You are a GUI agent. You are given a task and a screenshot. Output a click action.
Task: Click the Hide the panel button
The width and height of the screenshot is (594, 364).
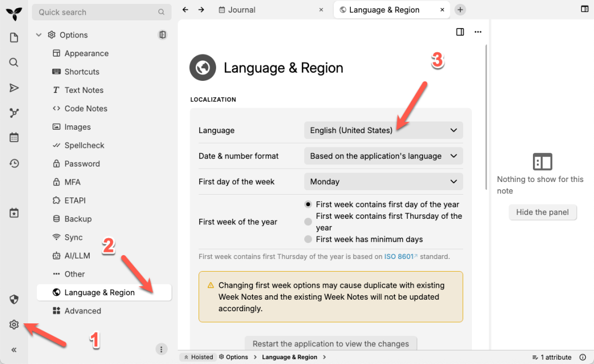pyautogui.click(x=542, y=212)
